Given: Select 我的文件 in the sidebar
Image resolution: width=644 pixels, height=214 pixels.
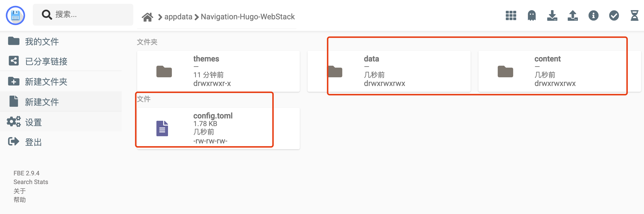Looking at the screenshot, I should (42, 41).
